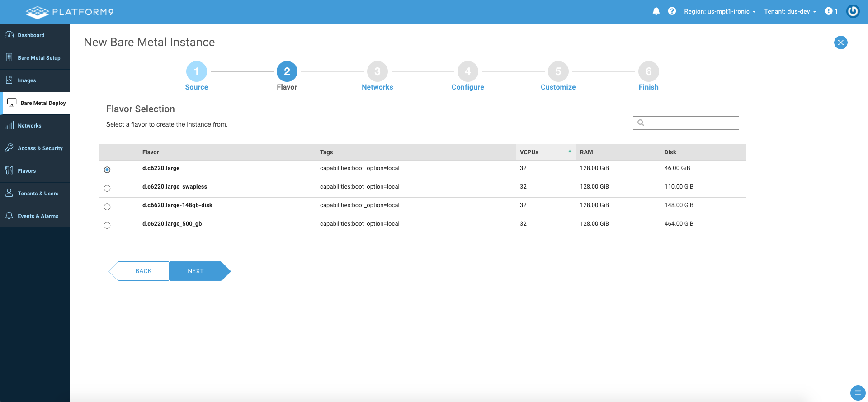
Task: Sort by the RAM column header
Action: 586,152
